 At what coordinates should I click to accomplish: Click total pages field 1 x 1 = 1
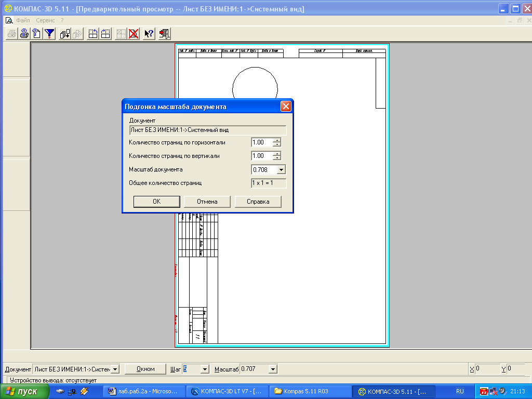[x=269, y=183]
